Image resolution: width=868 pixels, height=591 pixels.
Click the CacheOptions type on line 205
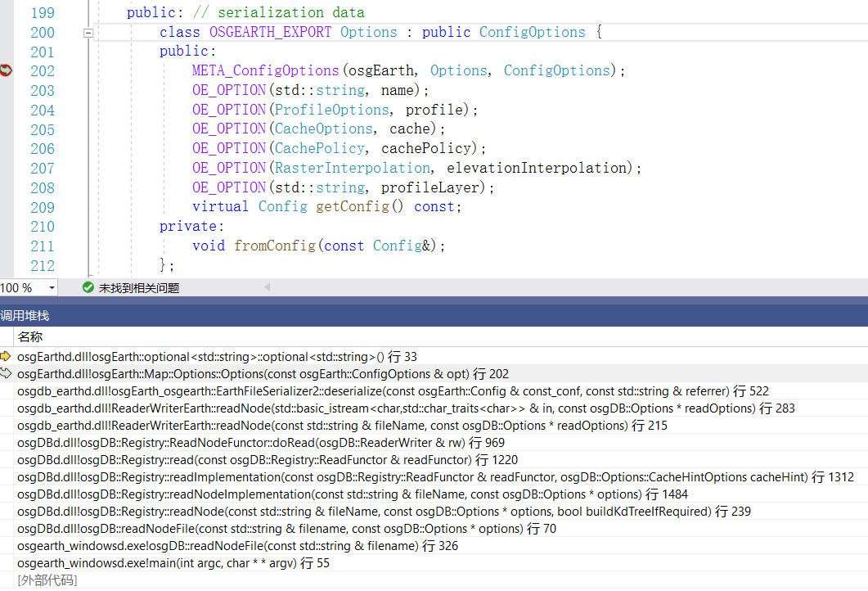[324, 129]
